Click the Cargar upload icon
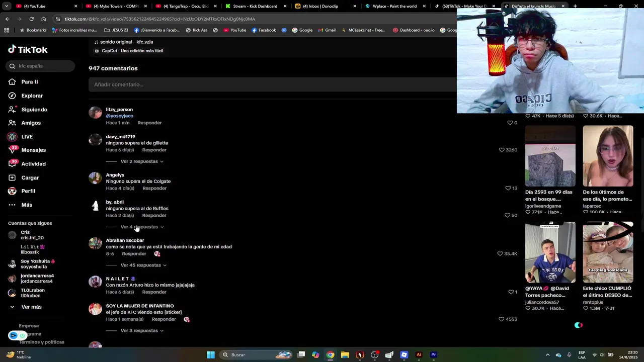 pyautogui.click(x=12, y=177)
